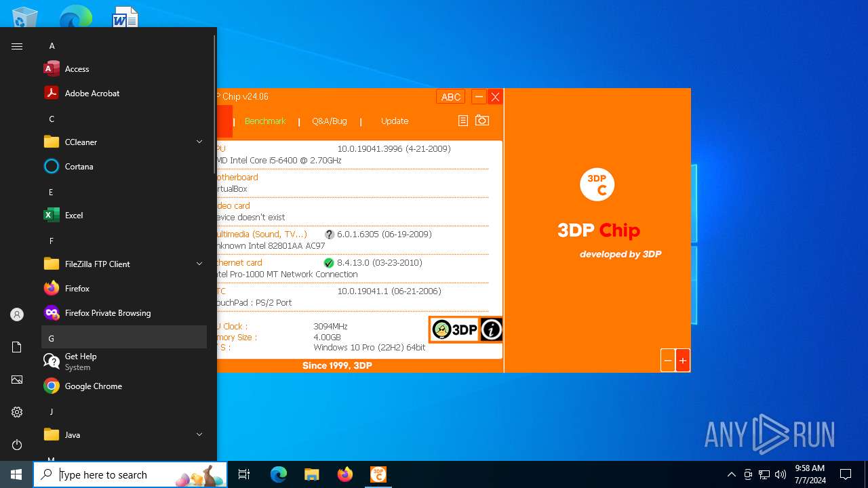Open the Get Help app
The image size is (868, 488).
pyautogui.click(x=124, y=362)
